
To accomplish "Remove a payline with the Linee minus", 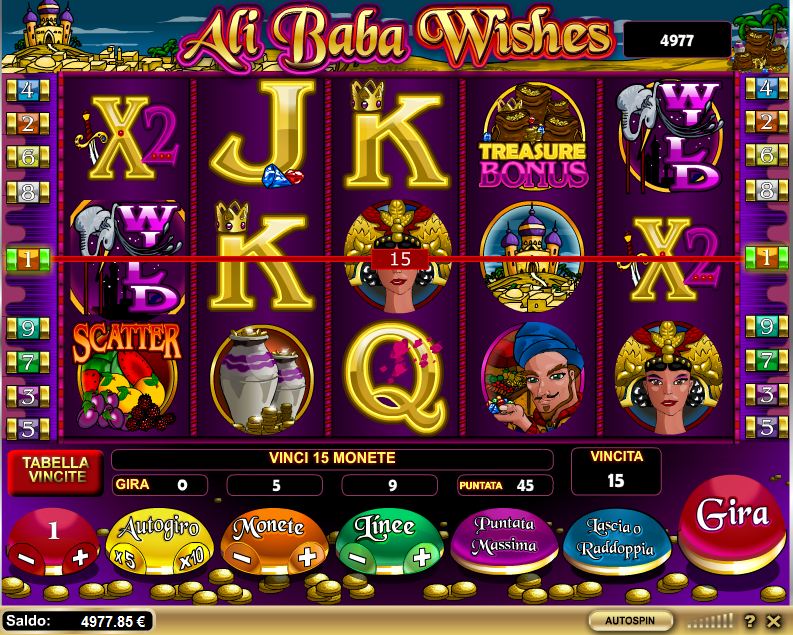I will [357, 558].
